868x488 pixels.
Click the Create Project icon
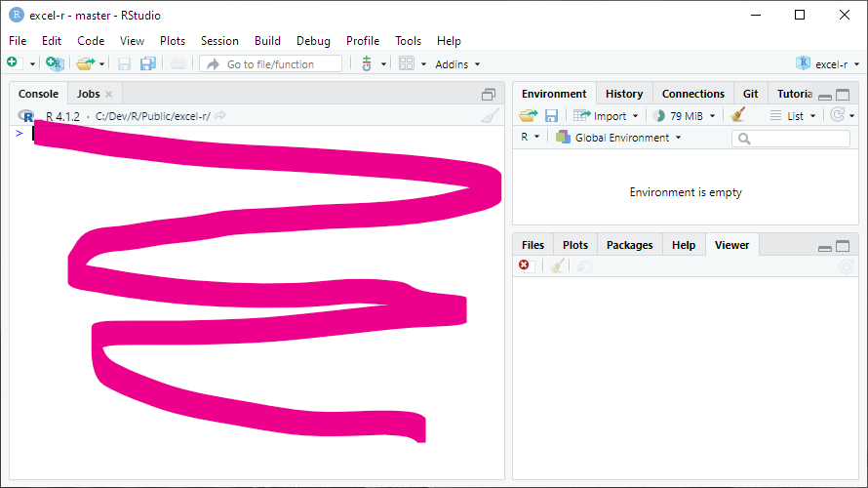(x=55, y=63)
